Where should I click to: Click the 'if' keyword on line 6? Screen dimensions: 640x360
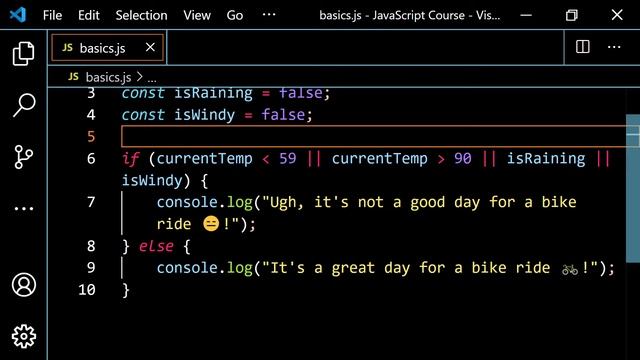[131, 158]
